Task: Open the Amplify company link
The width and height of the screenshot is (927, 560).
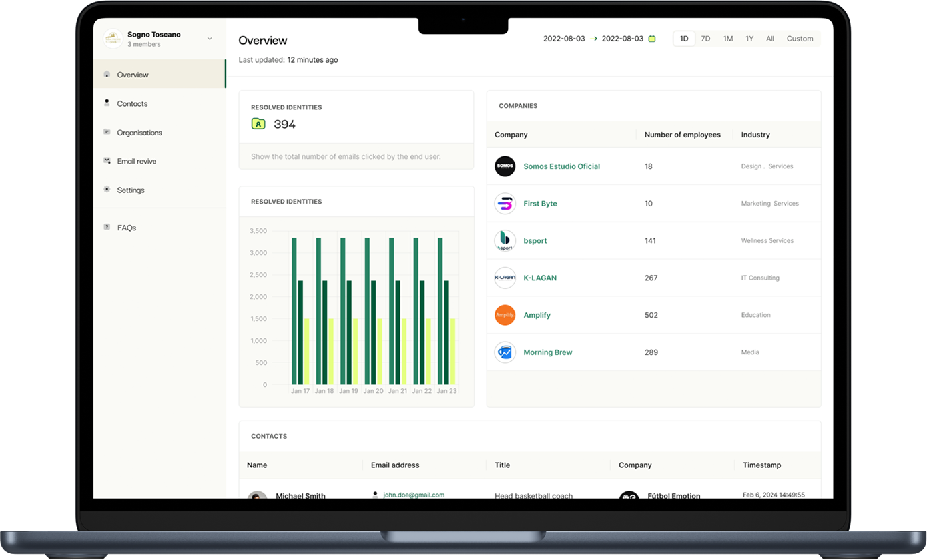Action: pyautogui.click(x=537, y=315)
